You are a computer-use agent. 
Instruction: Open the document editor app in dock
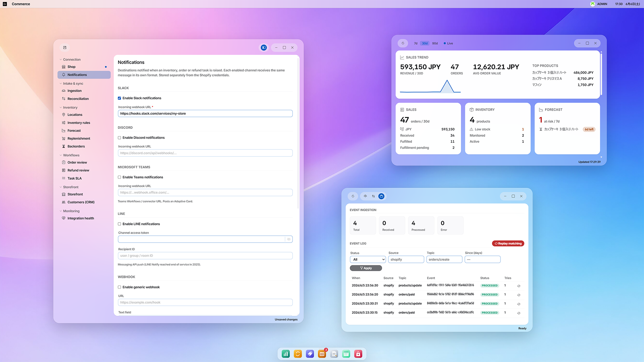tap(334, 354)
